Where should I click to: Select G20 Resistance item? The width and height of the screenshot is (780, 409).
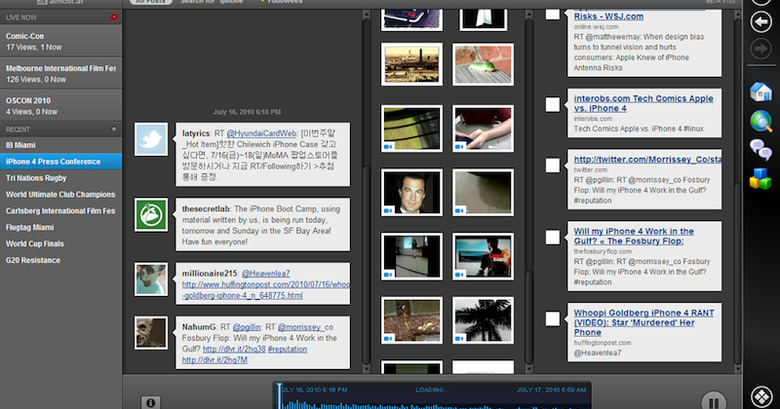pos(61,260)
